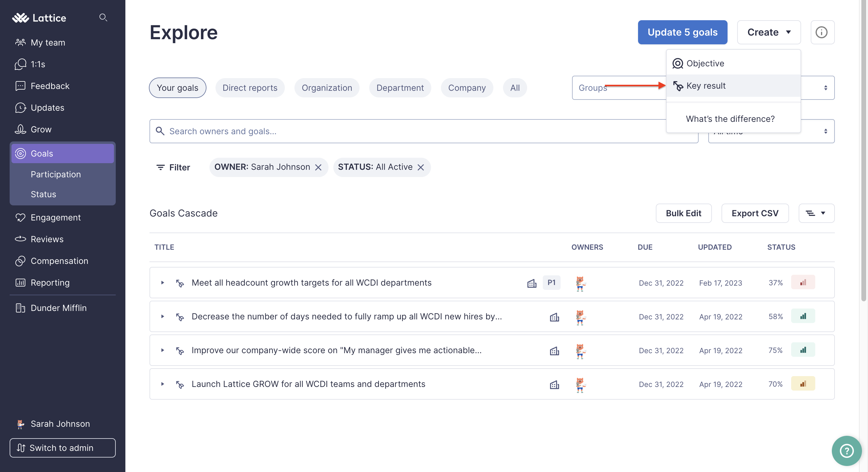Focus the Search owners and goals field
Screen dimensions: 868x472
[424, 131]
